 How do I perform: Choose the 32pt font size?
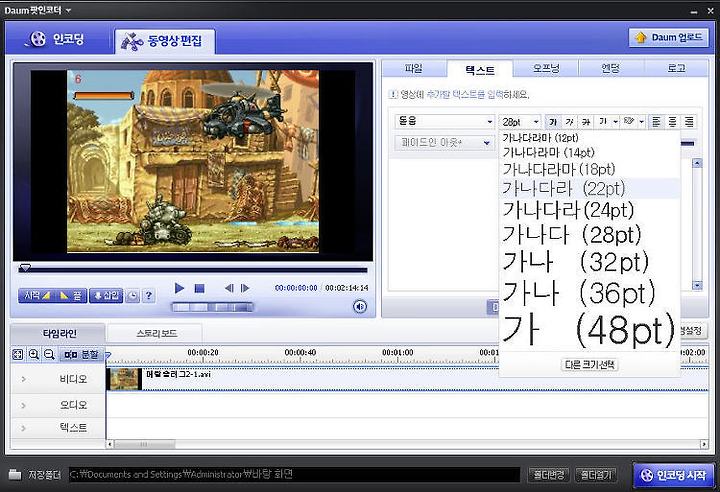click(589, 262)
